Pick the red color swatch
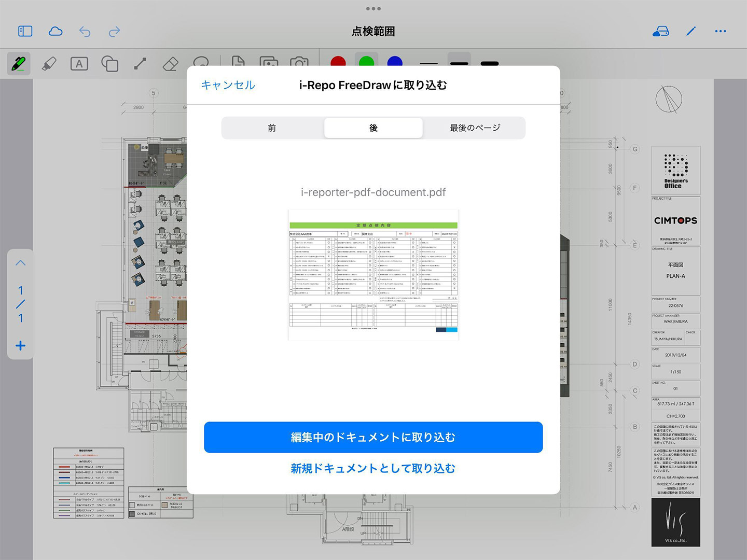747x560 pixels. click(x=338, y=62)
